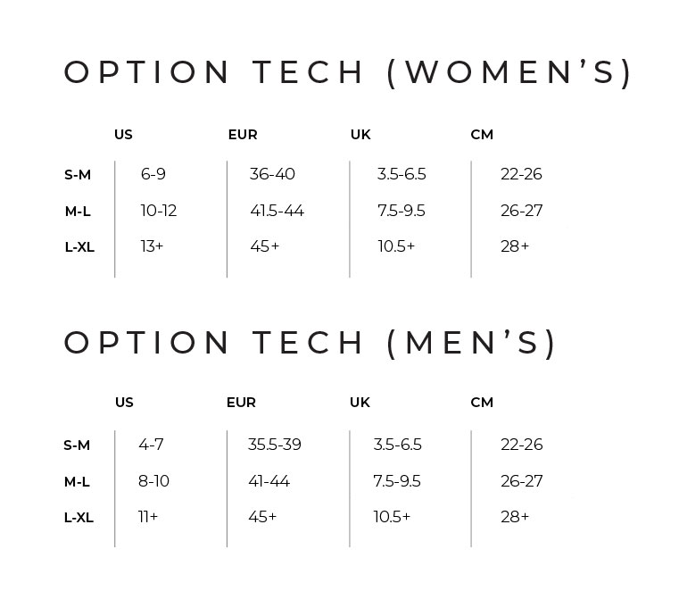
Task: Click the Option Tech (Women's) heading
Action: (348, 73)
